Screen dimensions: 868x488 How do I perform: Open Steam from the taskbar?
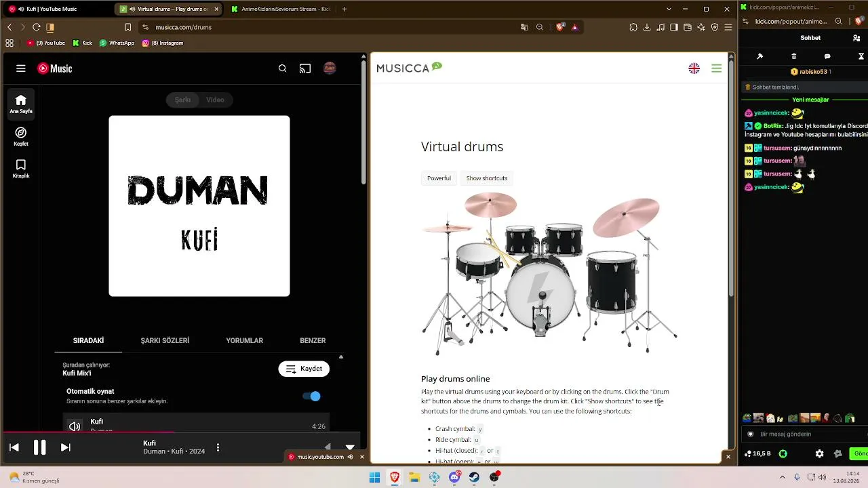point(474,477)
